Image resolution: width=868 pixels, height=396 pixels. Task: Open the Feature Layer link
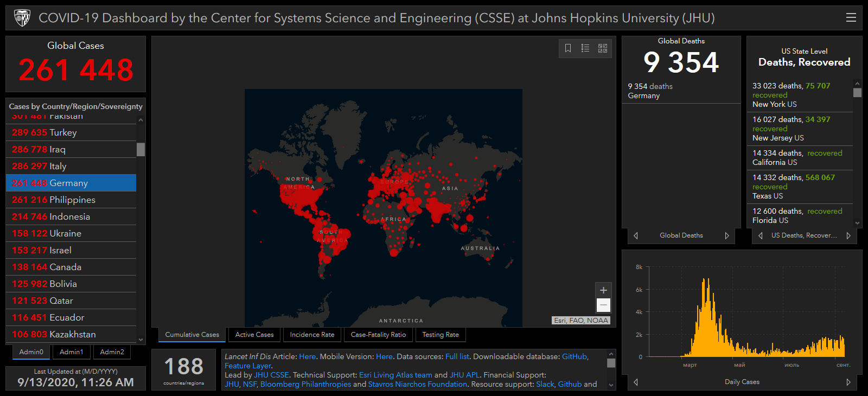pyautogui.click(x=247, y=366)
